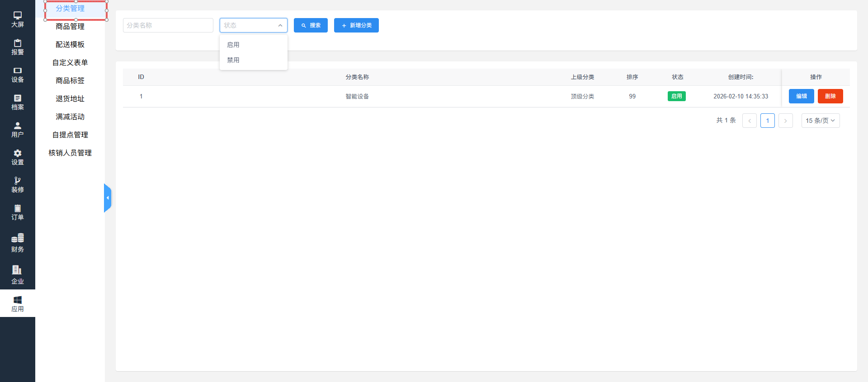Select page 1 in pagination
This screenshot has height=382, width=868.
coord(768,121)
